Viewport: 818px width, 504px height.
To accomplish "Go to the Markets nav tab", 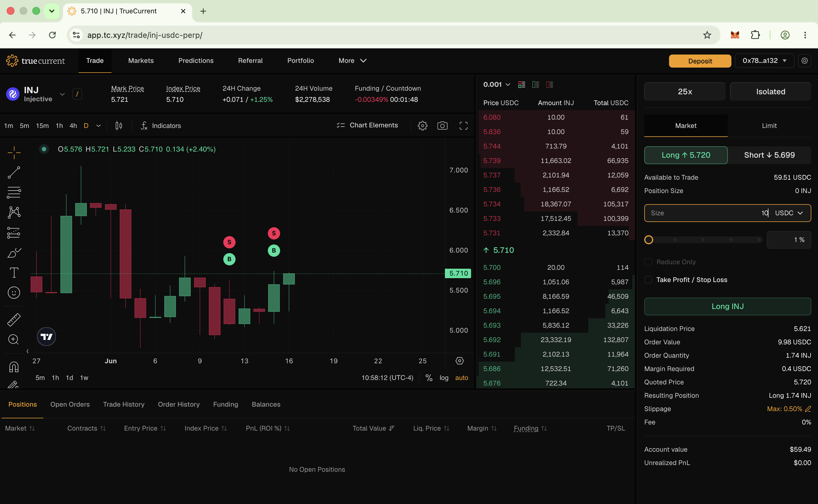I will (141, 61).
